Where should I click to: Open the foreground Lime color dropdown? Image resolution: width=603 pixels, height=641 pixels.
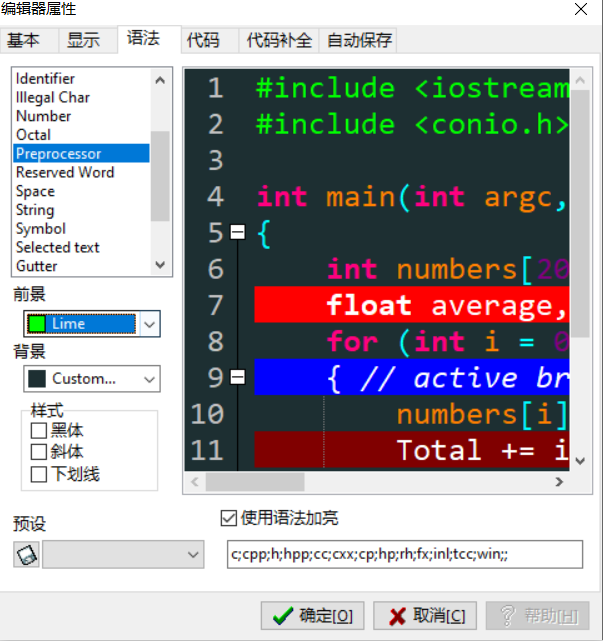click(x=150, y=324)
